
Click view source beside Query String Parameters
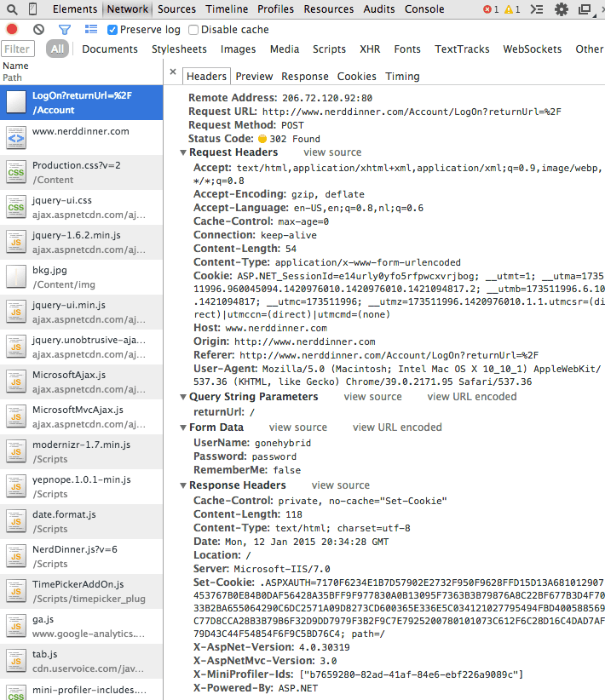(x=372, y=397)
